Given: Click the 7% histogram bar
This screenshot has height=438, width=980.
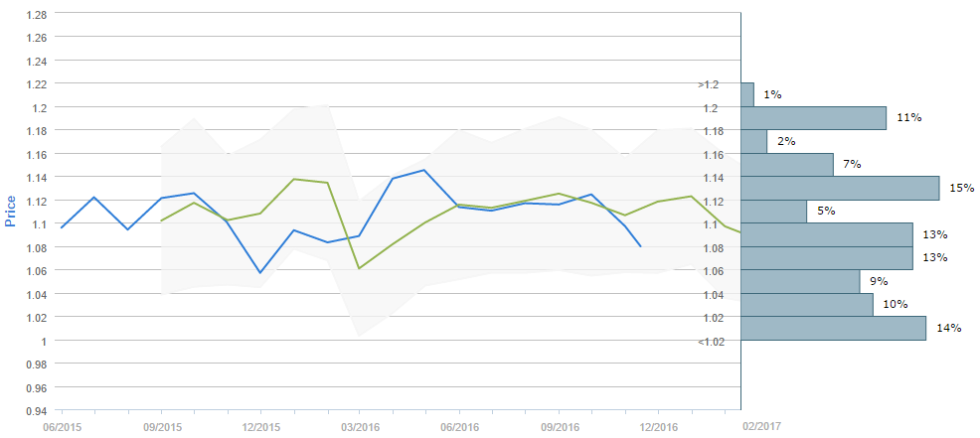Looking at the screenshot, I should click(x=786, y=164).
